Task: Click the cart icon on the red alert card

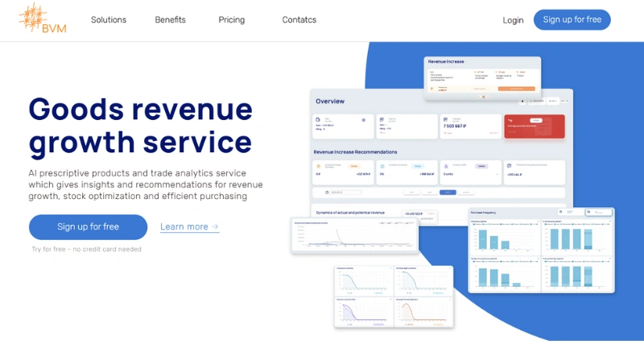Action: pos(511,119)
